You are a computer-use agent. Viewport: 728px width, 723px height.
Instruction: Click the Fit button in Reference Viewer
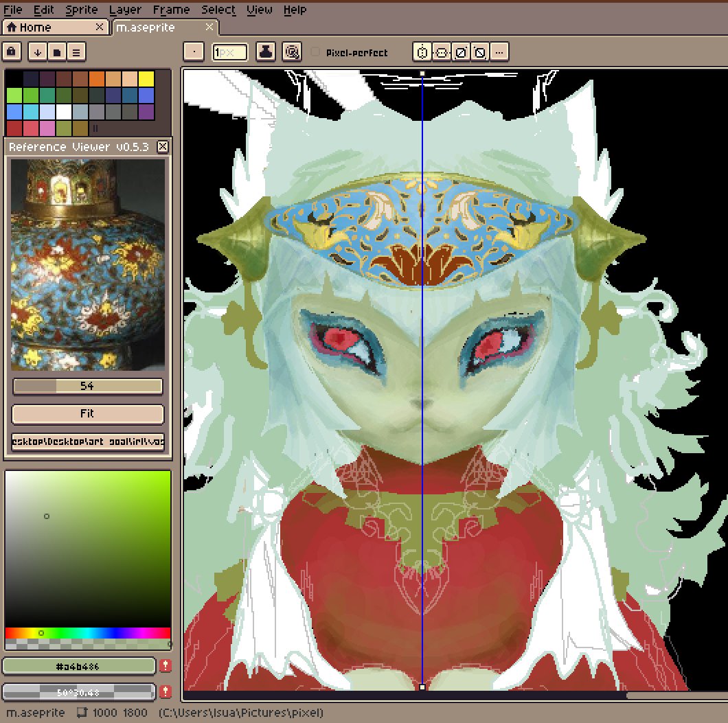tap(87, 414)
